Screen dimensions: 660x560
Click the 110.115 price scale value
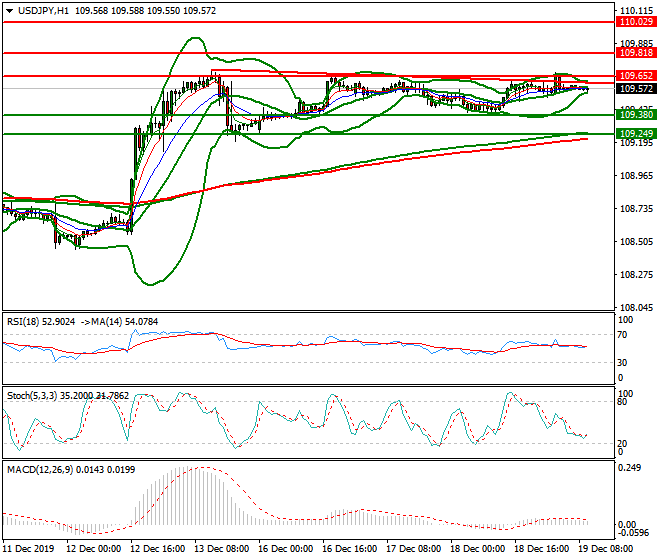tap(636, 11)
